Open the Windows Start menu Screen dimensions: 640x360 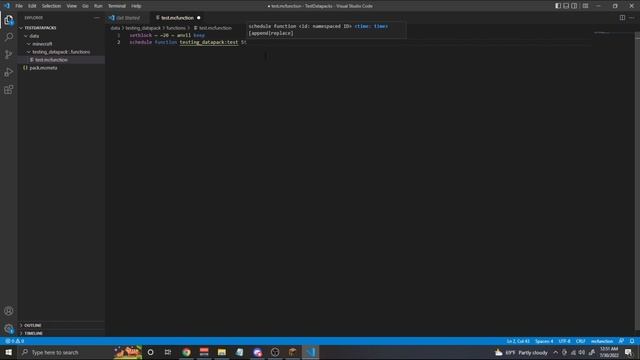[9, 352]
